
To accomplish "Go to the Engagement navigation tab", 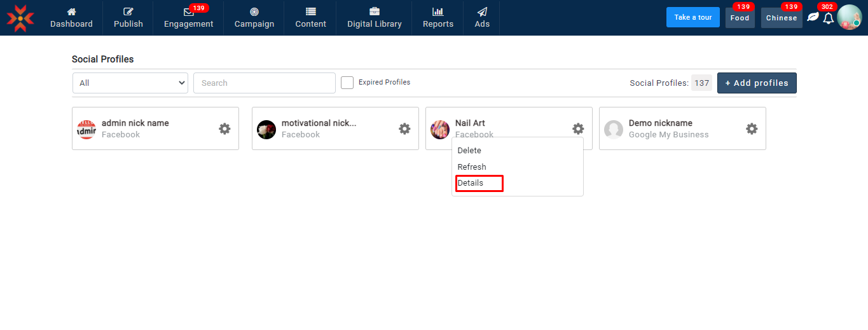I will pos(188,18).
